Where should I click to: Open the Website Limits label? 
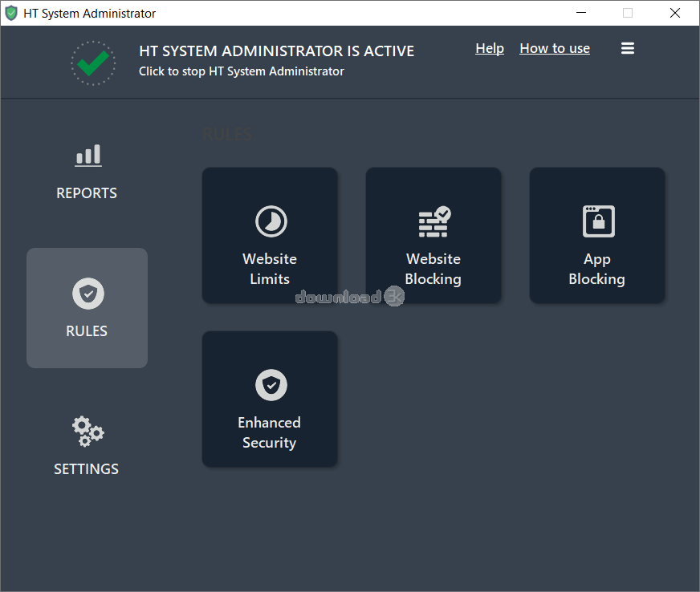(270, 269)
